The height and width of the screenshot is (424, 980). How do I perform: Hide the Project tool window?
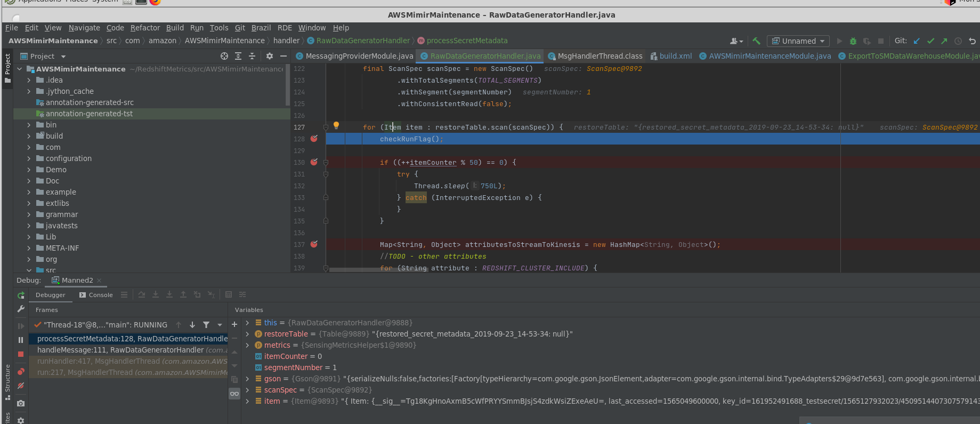[284, 56]
